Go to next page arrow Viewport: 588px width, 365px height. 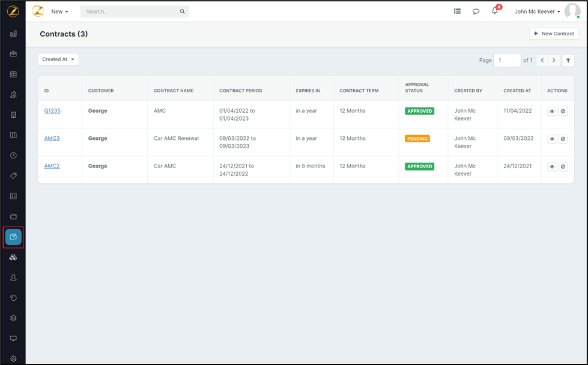point(554,61)
